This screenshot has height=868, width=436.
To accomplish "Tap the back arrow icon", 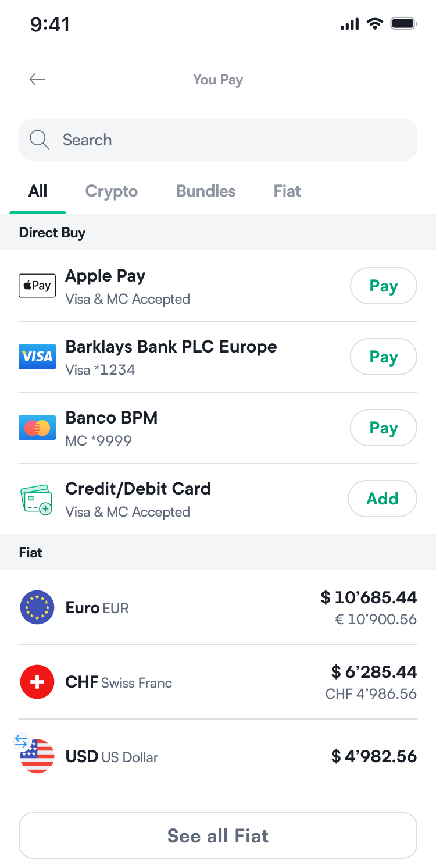I will pos(37,80).
